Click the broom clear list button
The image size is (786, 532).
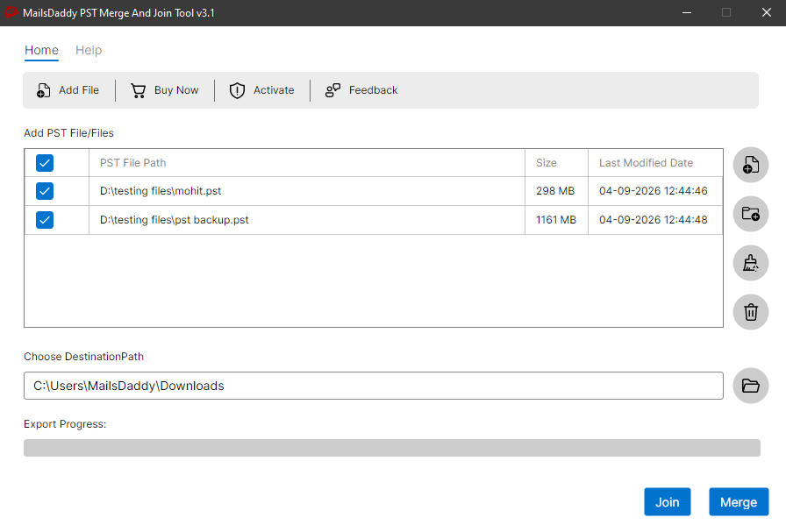(x=750, y=263)
